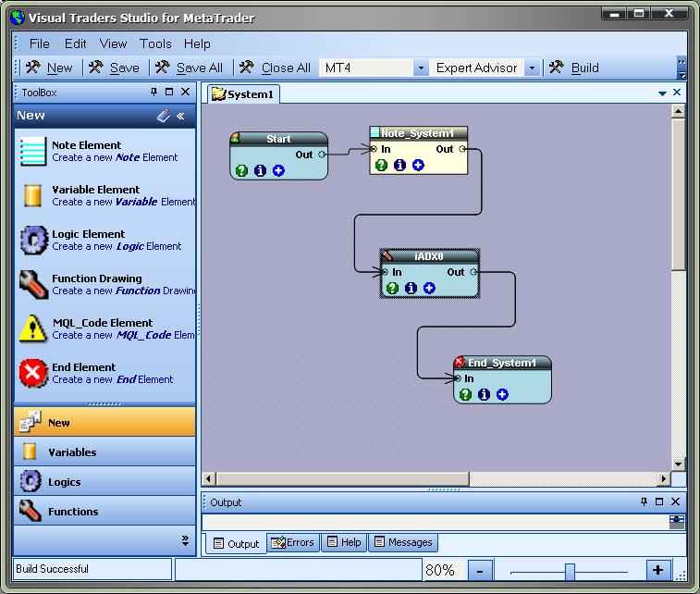
Task: Close the System1 document with X
Action: [677, 92]
